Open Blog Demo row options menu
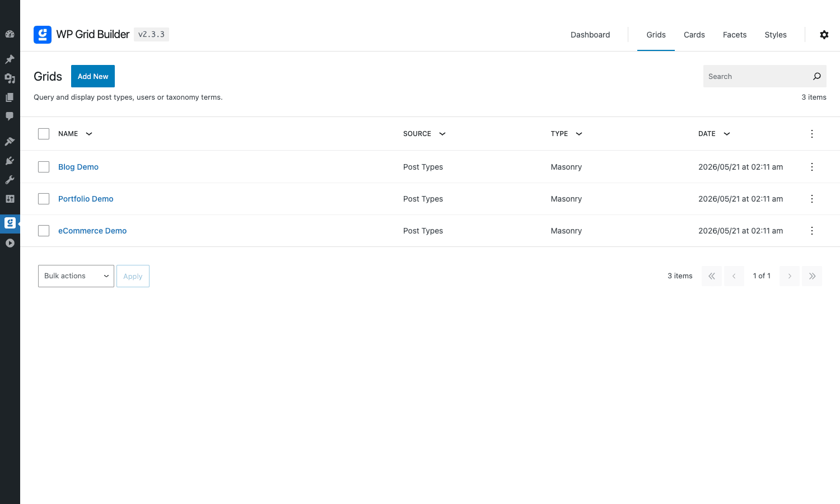 click(812, 167)
